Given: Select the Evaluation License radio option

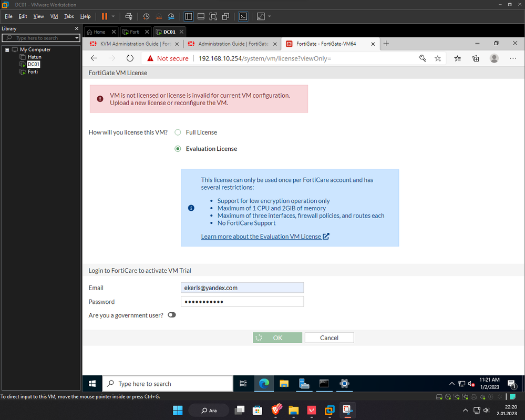Looking at the screenshot, I should click(178, 149).
